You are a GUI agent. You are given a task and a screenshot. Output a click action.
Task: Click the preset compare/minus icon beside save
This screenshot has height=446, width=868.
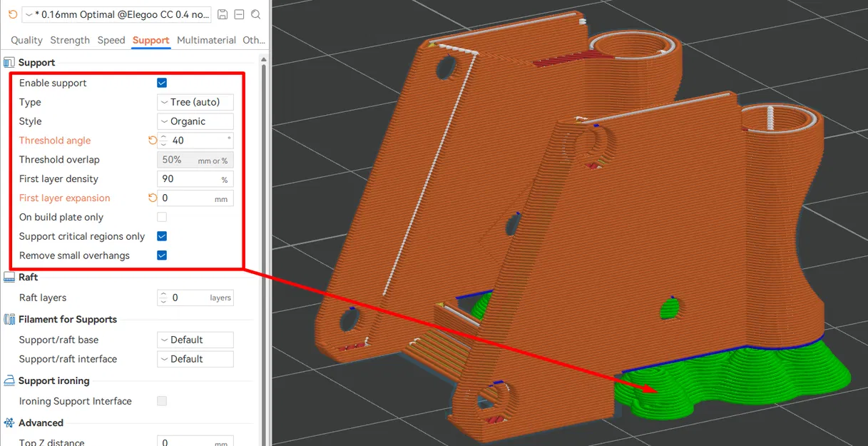[x=240, y=14]
